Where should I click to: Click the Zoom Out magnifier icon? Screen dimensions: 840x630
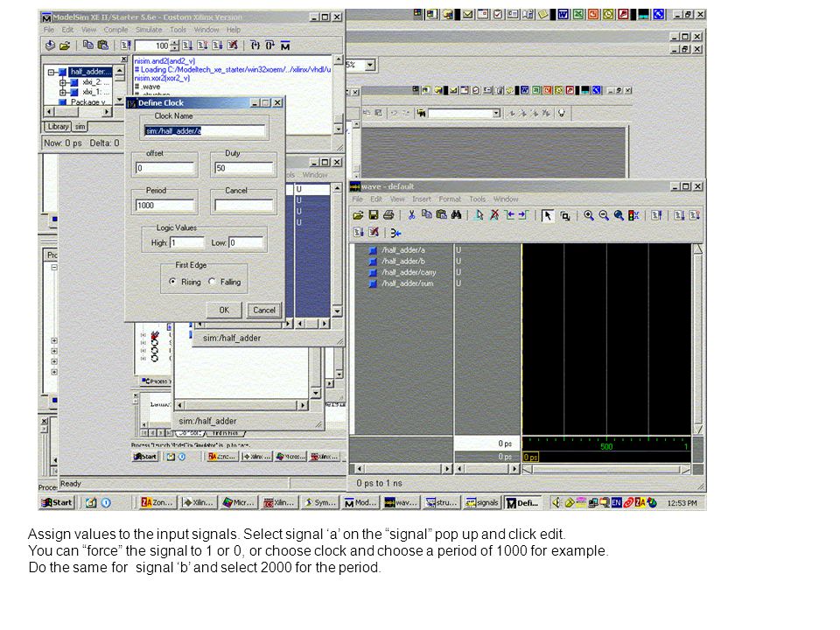604,215
